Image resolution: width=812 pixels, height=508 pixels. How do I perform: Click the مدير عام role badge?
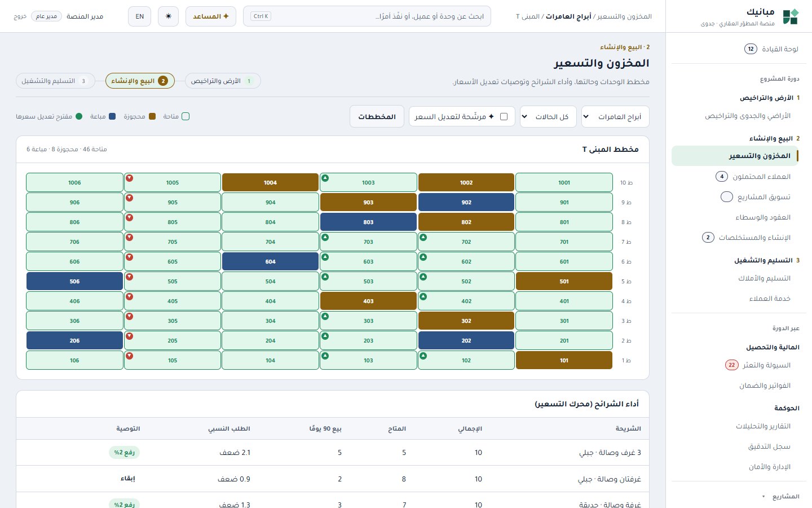click(x=46, y=16)
